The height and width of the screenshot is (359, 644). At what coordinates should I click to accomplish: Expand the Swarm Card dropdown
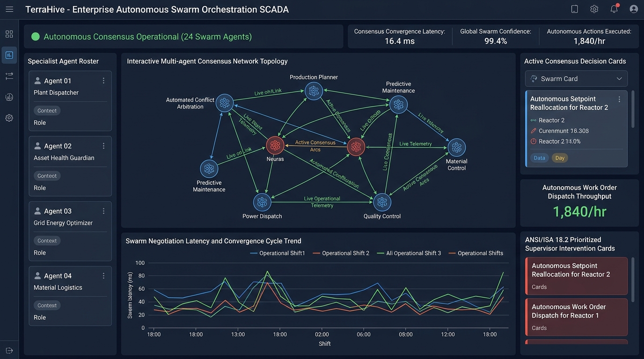tap(576, 79)
